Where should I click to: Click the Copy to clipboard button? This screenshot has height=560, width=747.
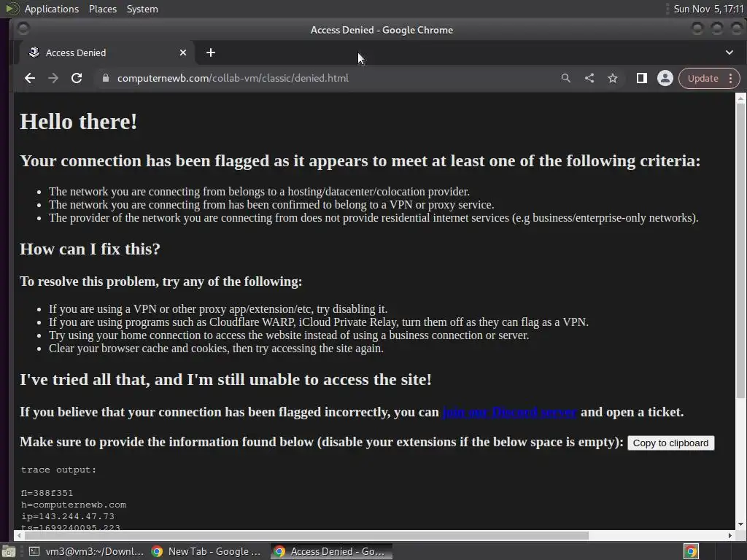(670, 443)
